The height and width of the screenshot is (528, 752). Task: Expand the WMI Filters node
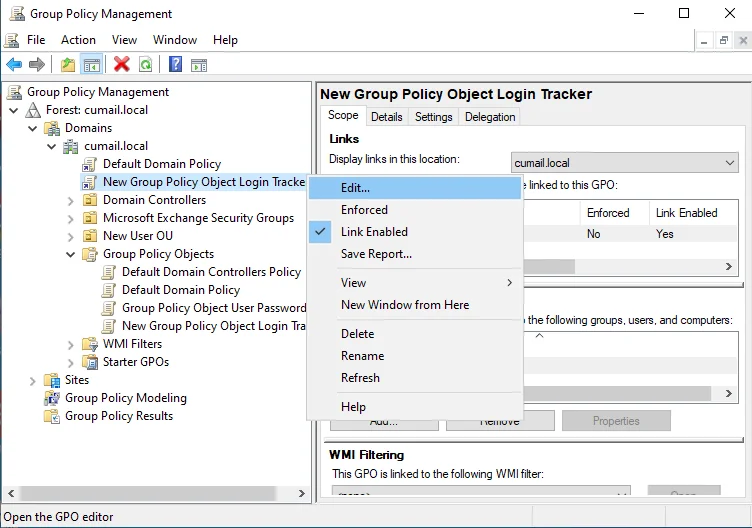[70, 344]
